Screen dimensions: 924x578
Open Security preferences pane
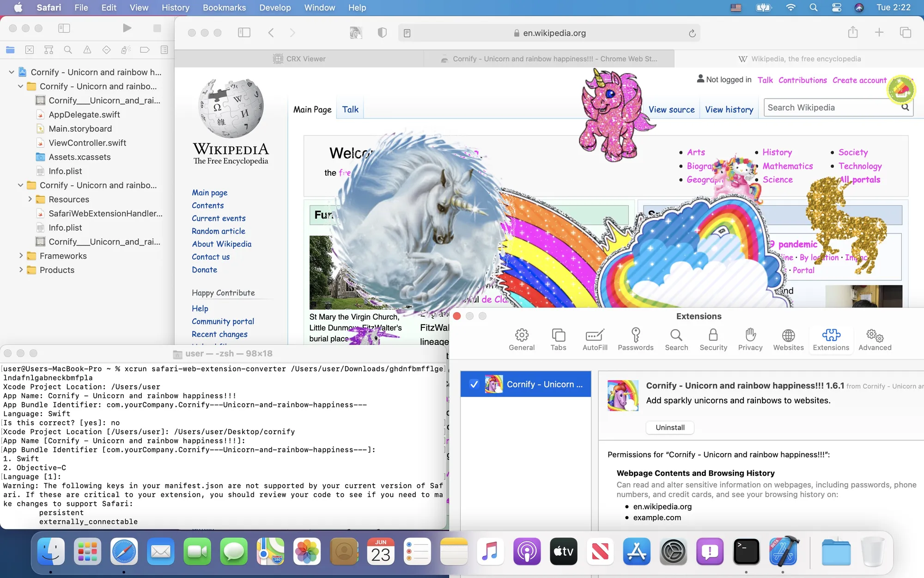[713, 340]
